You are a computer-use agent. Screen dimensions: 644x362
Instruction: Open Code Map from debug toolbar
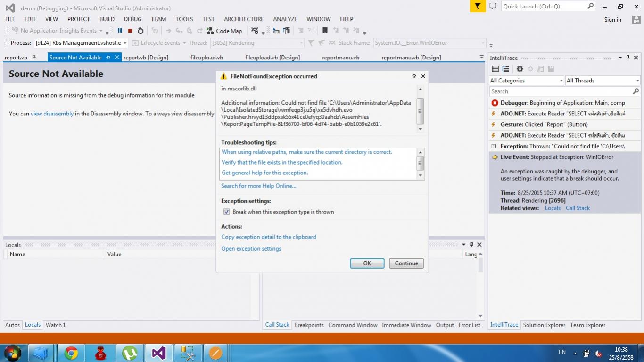(x=224, y=31)
